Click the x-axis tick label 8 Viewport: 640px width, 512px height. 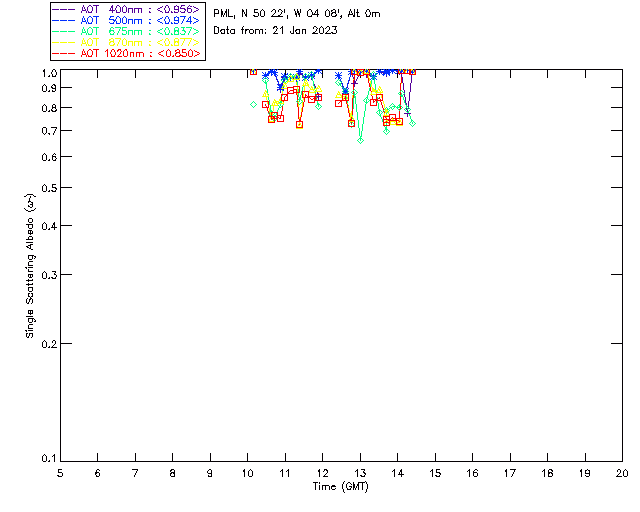[173, 474]
